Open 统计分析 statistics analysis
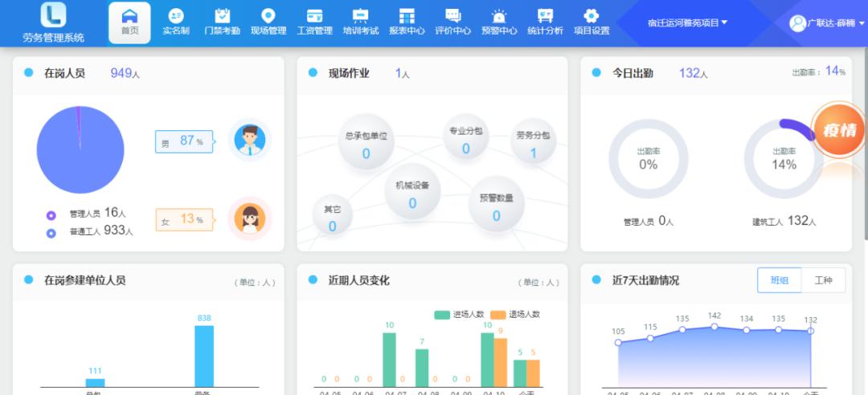The width and height of the screenshot is (868, 395). (545, 22)
